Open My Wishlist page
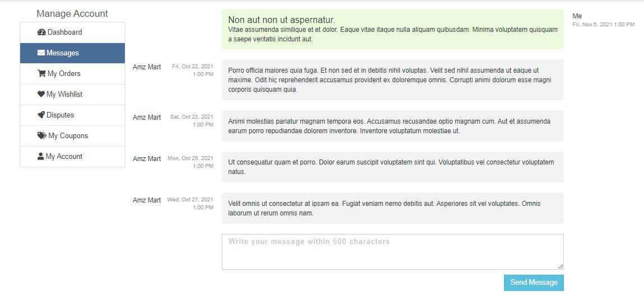 [x=72, y=95]
